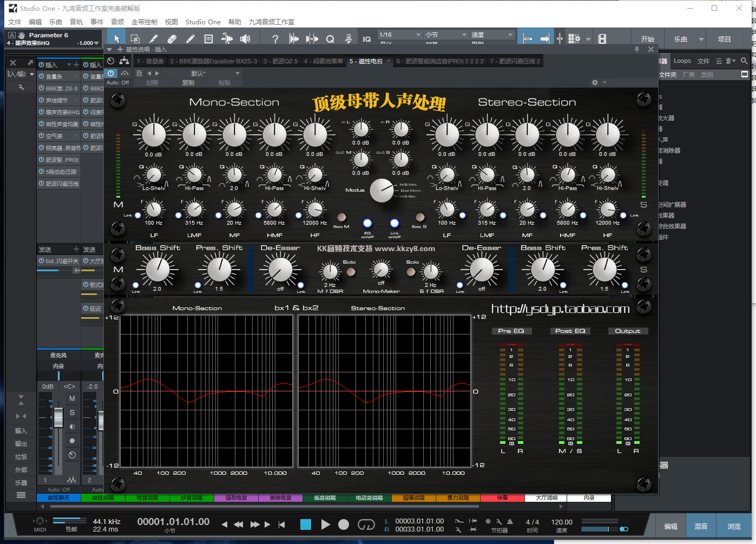Image resolution: width=756 pixels, height=544 pixels.
Task: Click the 复制 button in plugin header
Action: tap(188, 83)
